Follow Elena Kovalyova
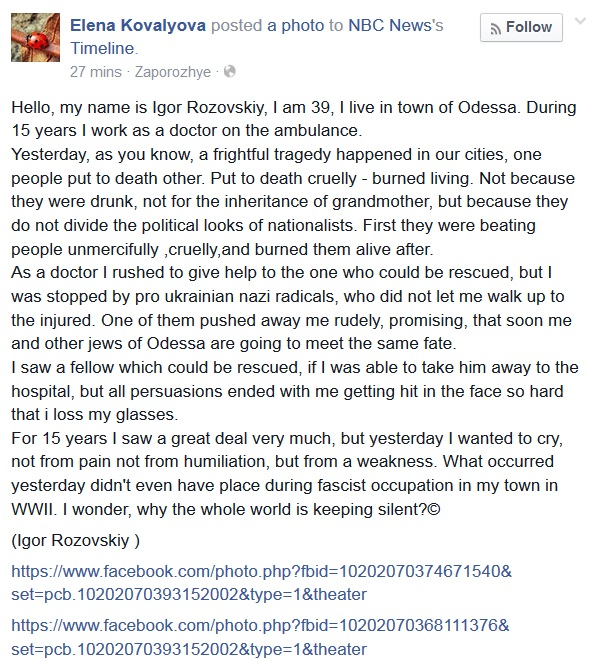This screenshot has height=661, width=599. pos(521,27)
